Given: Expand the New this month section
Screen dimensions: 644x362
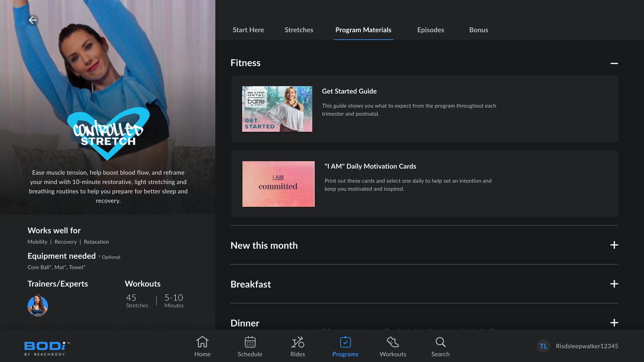Looking at the screenshot, I should pyautogui.click(x=614, y=245).
